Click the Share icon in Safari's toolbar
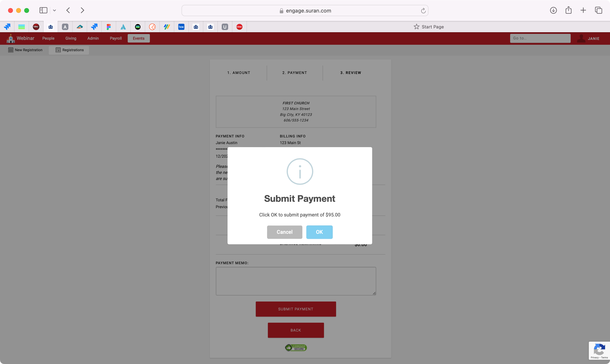 click(x=568, y=10)
